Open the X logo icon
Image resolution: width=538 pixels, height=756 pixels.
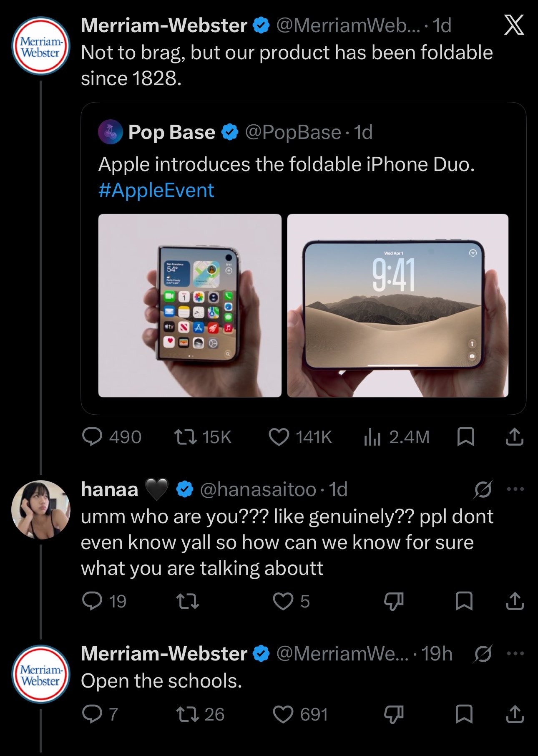pyautogui.click(x=514, y=25)
